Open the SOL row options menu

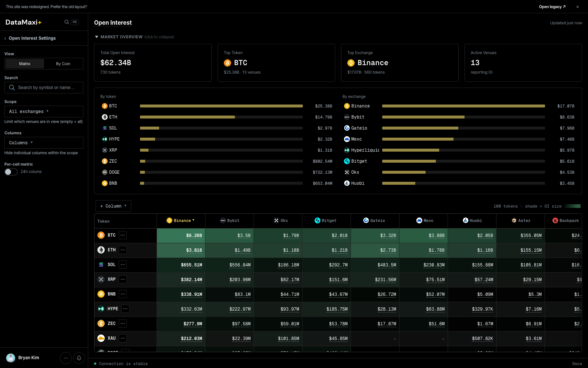[x=123, y=265]
